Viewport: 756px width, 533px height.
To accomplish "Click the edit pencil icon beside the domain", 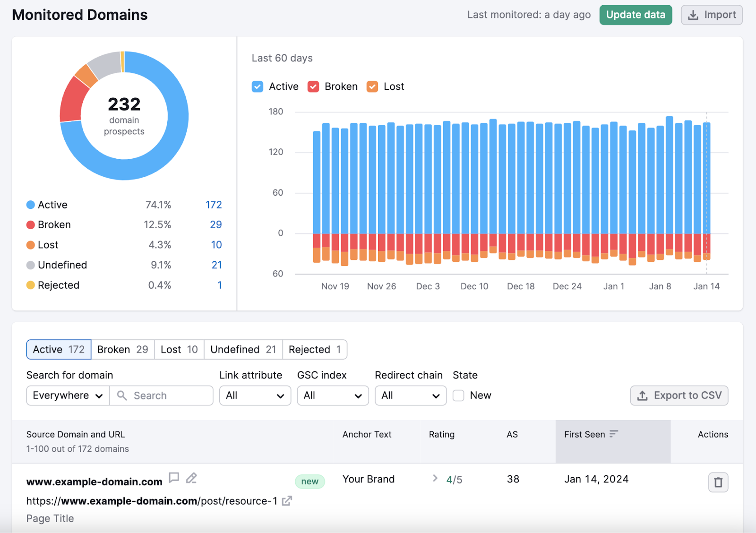I will coord(191,478).
